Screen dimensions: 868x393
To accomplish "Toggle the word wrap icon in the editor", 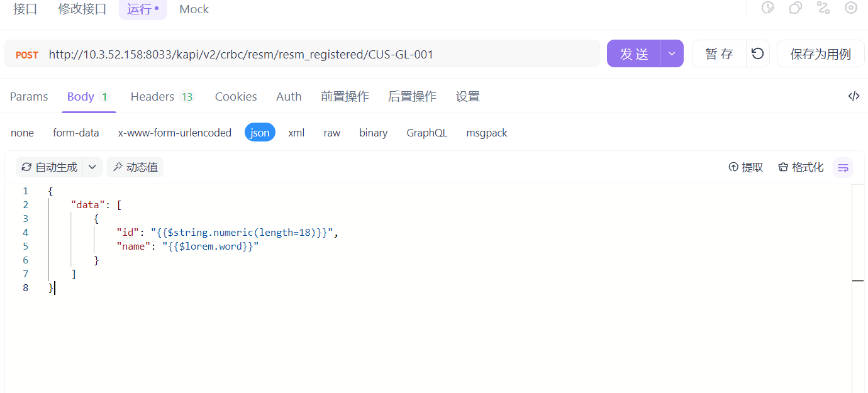I will coord(843,167).
